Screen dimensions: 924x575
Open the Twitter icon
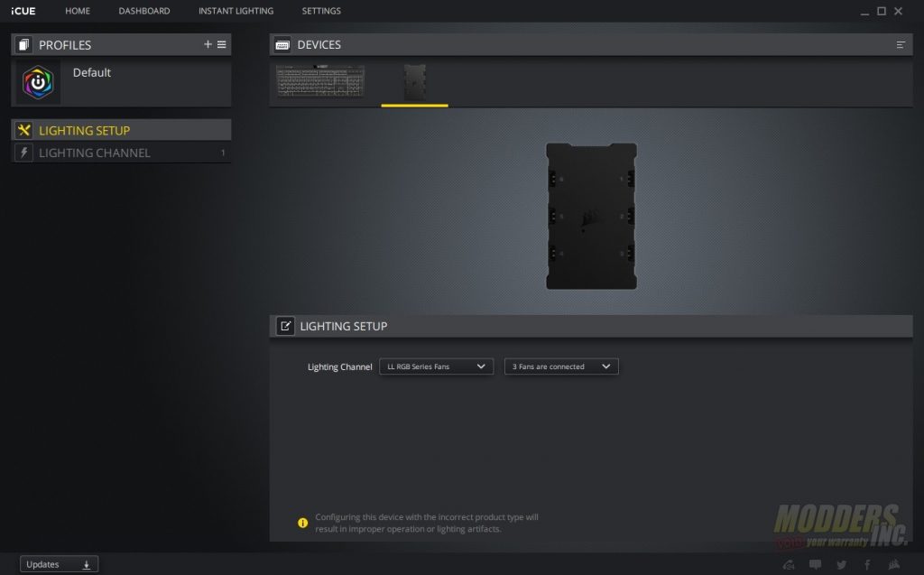[842, 565]
